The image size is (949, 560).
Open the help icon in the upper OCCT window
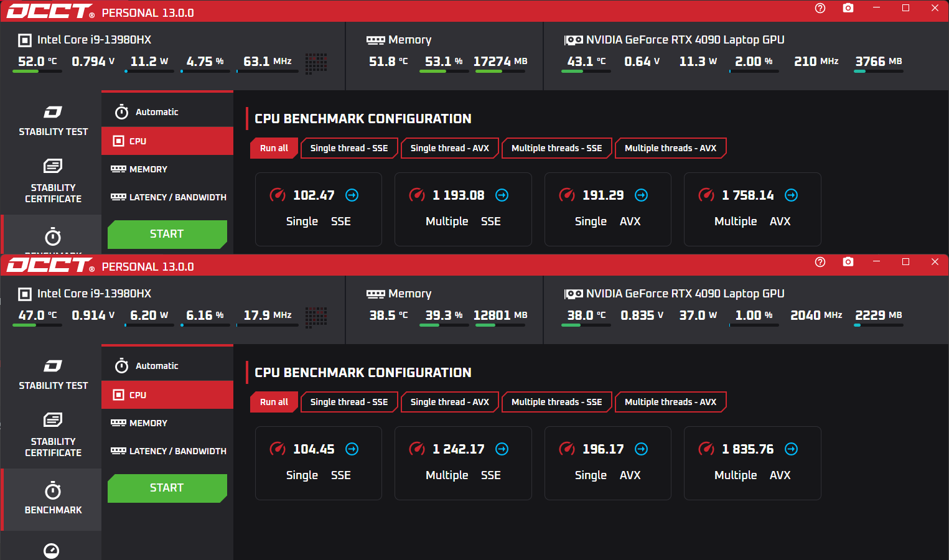click(x=820, y=8)
